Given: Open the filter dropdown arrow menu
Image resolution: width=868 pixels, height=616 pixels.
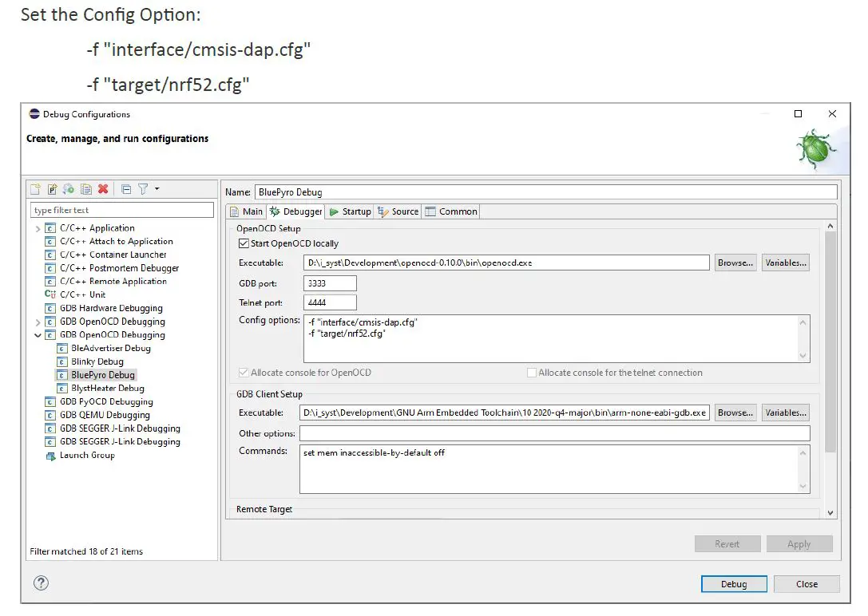Looking at the screenshot, I should 157,189.
